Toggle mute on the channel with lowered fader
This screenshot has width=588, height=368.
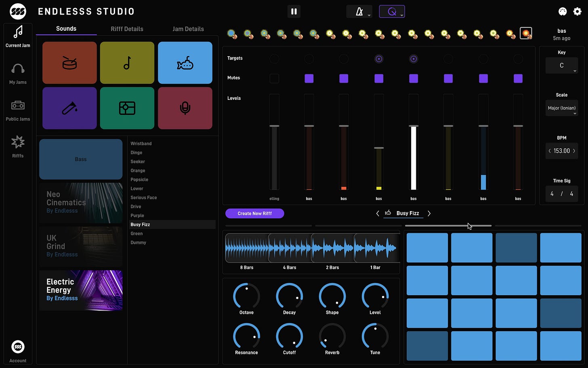point(379,78)
